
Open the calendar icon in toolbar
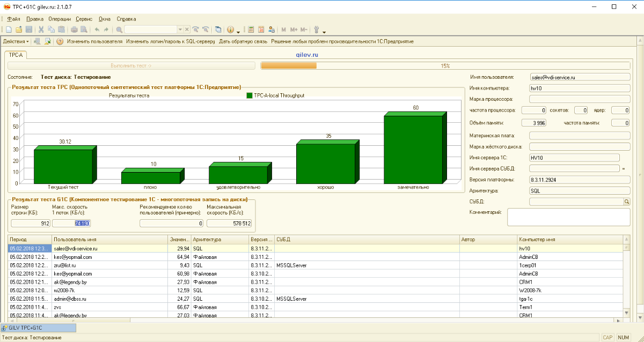tap(261, 29)
